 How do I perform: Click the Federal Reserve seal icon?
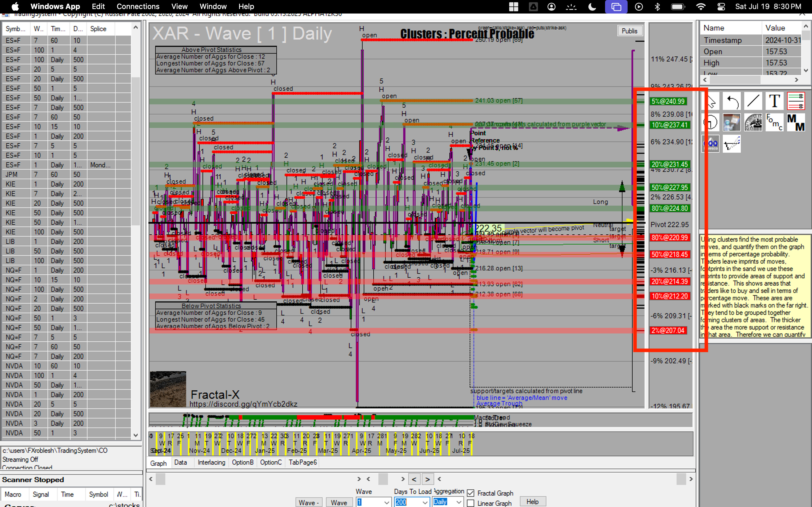[753, 123]
